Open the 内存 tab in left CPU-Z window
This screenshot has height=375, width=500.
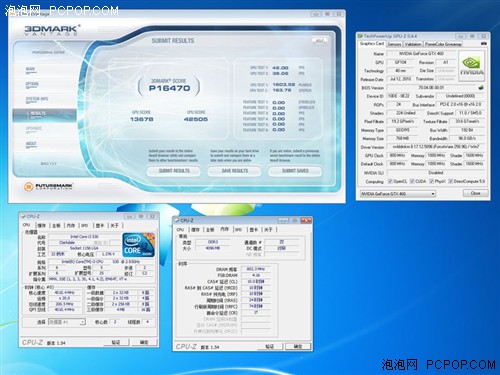(x=71, y=225)
